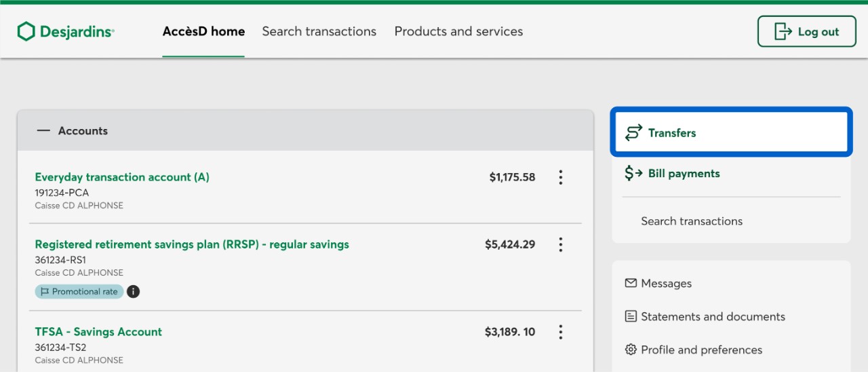The width and height of the screenshot is (868, 372).
Task: Click the Messages envelope icon
Action: click(x=631, y=283)
